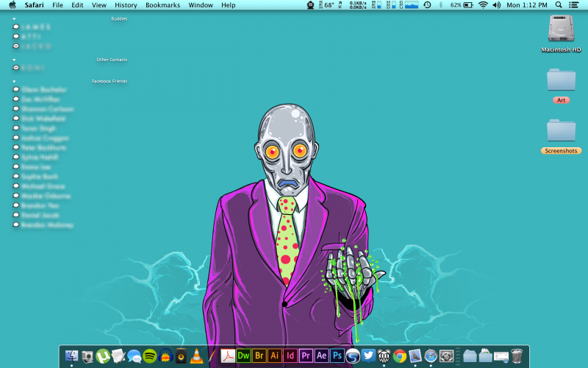Open Spotlight search magnifier
The image size is (588, 368).
pyautogui.click(x=559, y=5)
